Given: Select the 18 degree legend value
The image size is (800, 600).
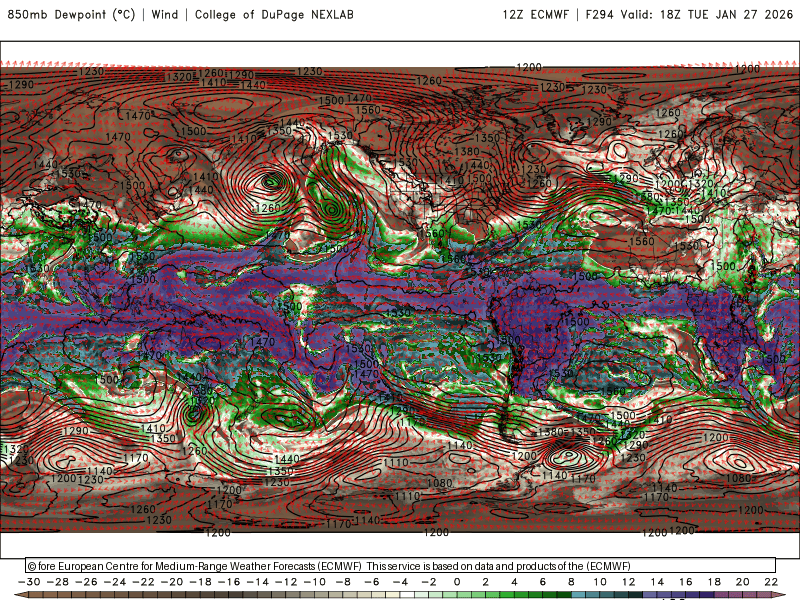Looking at the screenshot, I should [714, 582].
